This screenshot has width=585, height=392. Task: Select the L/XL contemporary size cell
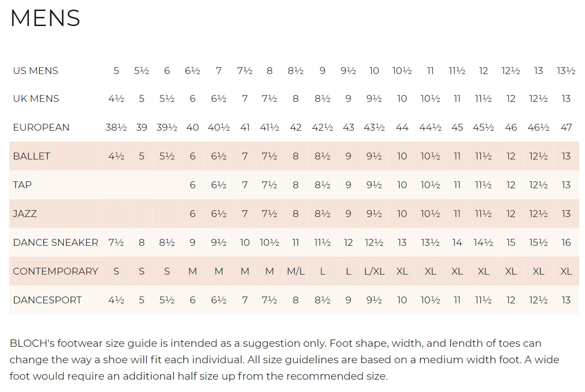pos(374,271)
